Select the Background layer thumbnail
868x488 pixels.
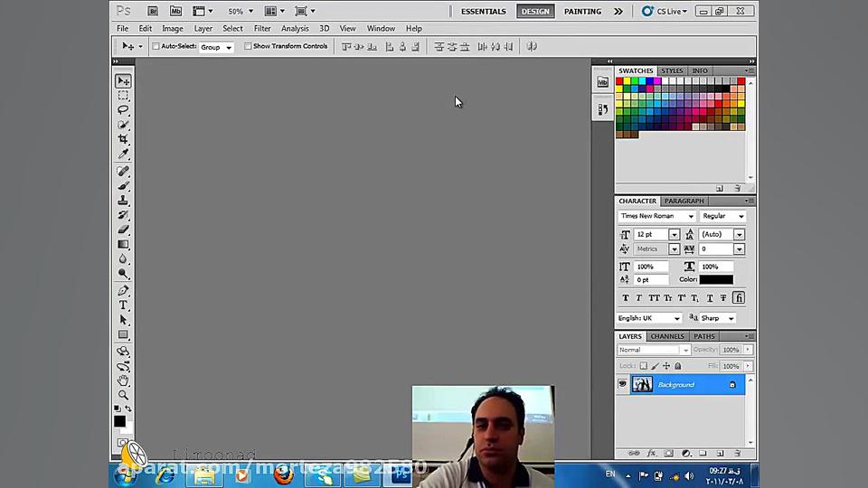click(642, 384)
